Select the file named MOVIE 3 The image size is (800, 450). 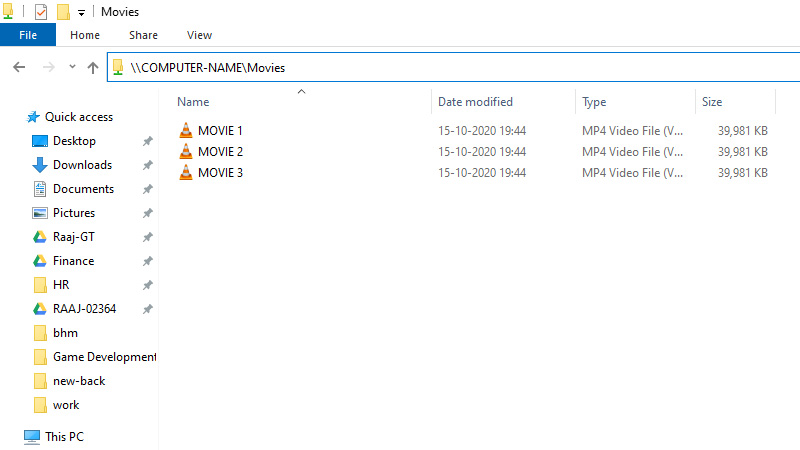(x=220, y=172)
